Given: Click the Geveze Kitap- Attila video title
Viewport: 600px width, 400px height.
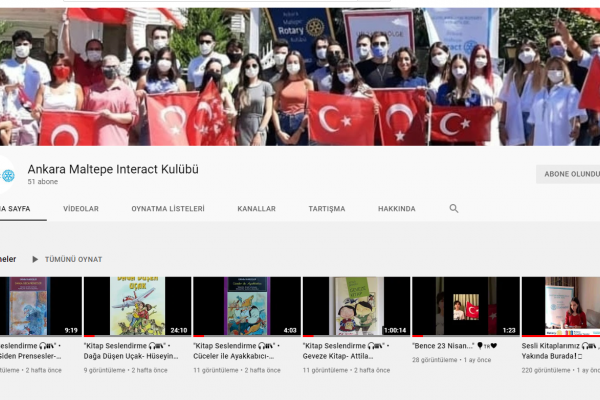Looking at the screenshot, I should pos(346,351).
